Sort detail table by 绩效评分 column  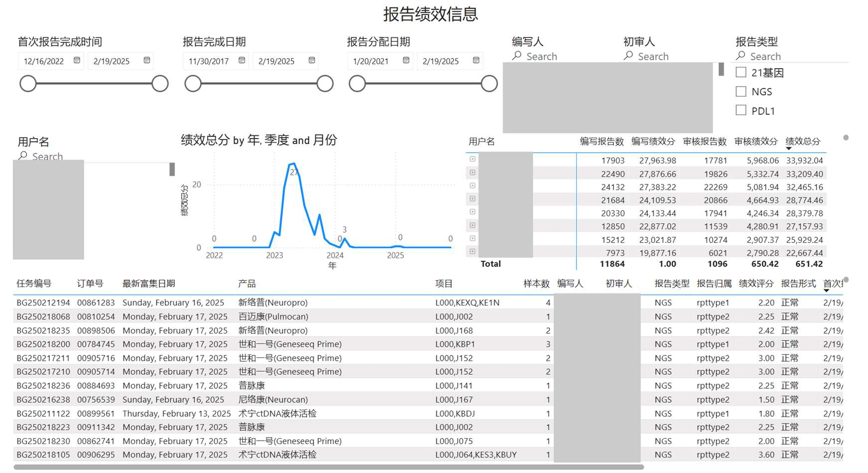756,284
